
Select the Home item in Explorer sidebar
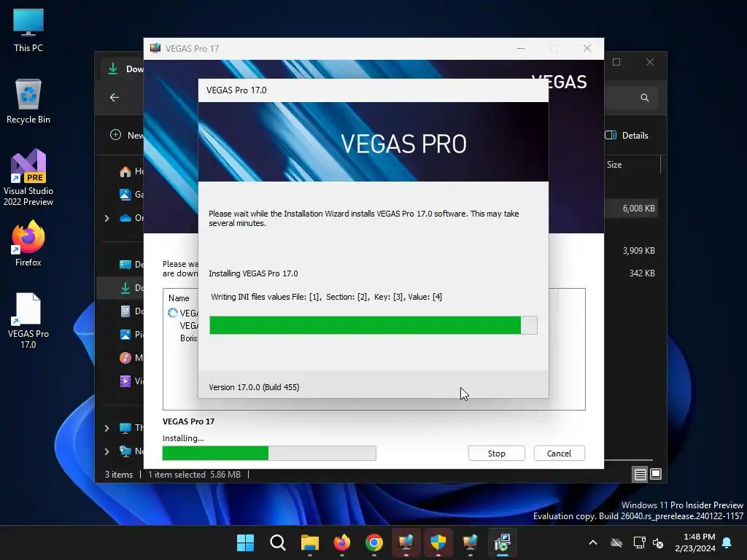pos(131,171)
